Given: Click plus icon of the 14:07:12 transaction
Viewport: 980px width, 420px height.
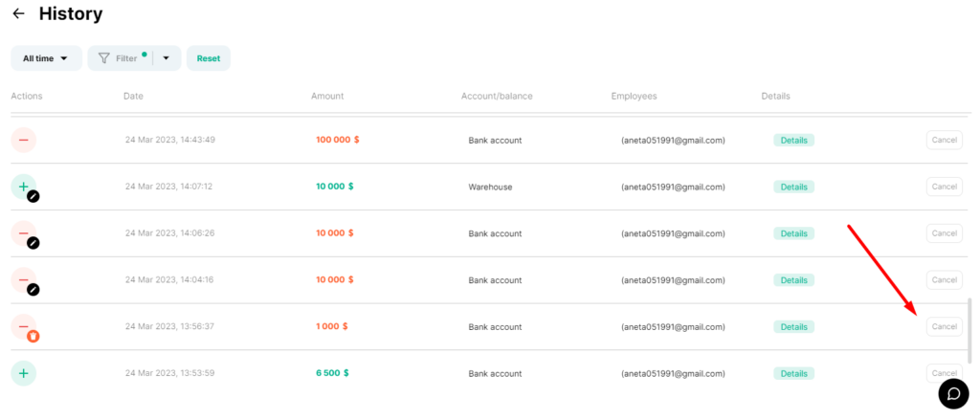Looking at the screenshot, I should point(24,187).
